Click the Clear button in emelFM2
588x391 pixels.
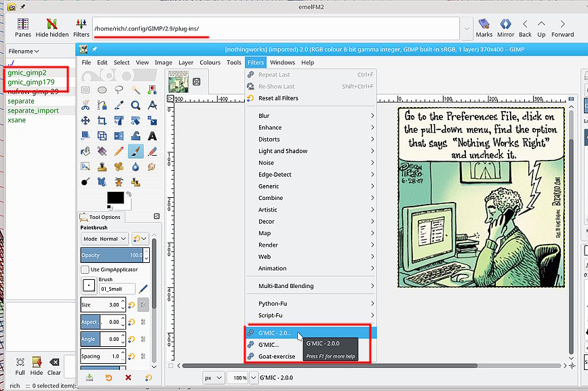54,367
